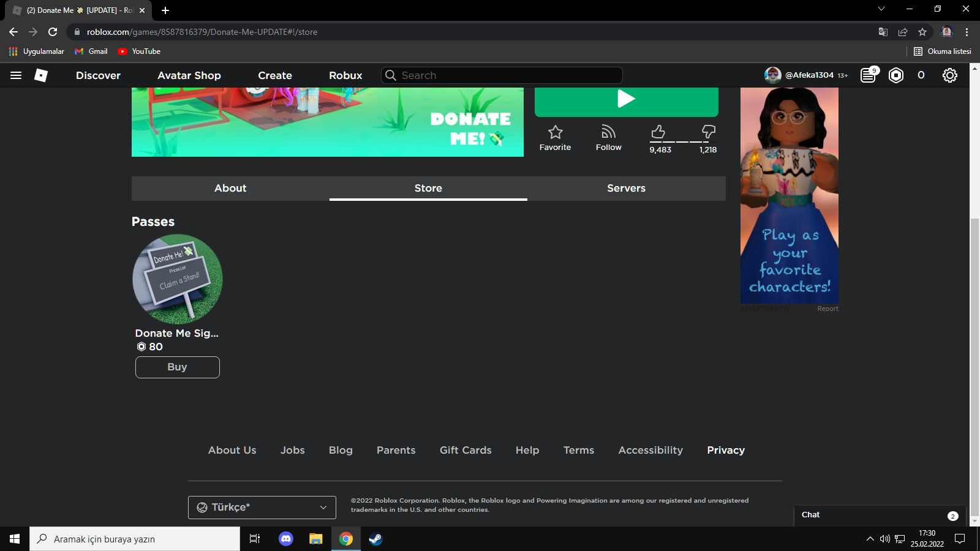Focus the Roblox Search field
This screenshot has height=551, width=980.
click(502, 75)
